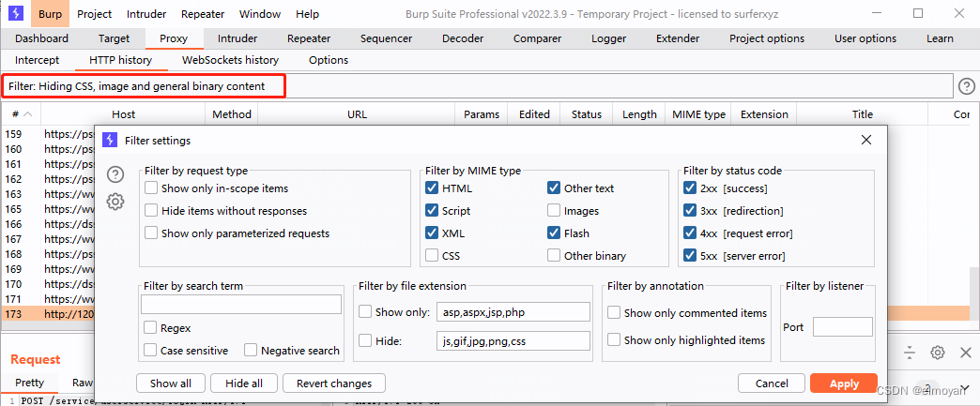This screenshot has width=980, height=406.
Task: Uncheck the HTML MIME type filter
Action: (x=431, y=188)
